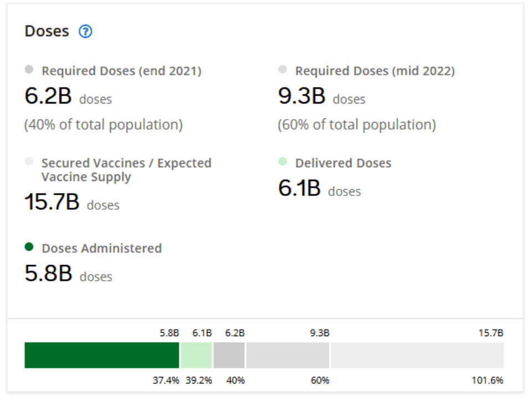
Task: Click the (60% of total population) text
Action: click(356, 125)
